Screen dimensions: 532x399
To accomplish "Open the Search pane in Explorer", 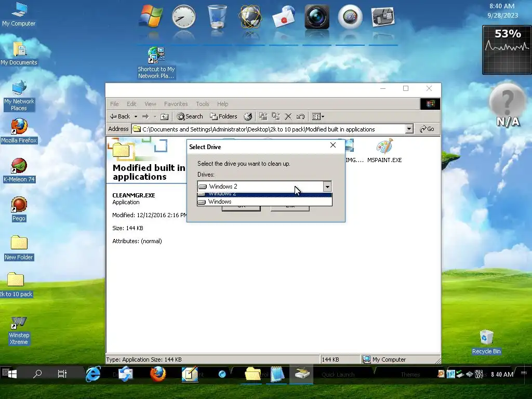I will click(x=190, y=116).
